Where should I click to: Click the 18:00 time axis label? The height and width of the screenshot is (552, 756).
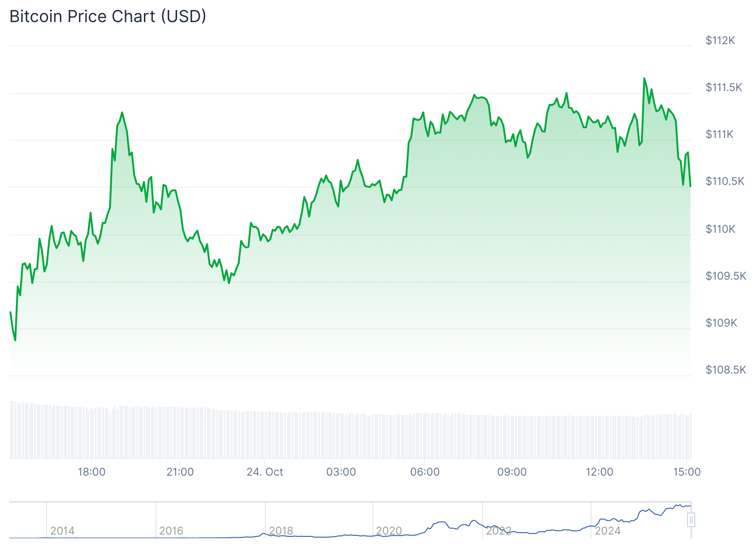[92, 472]
